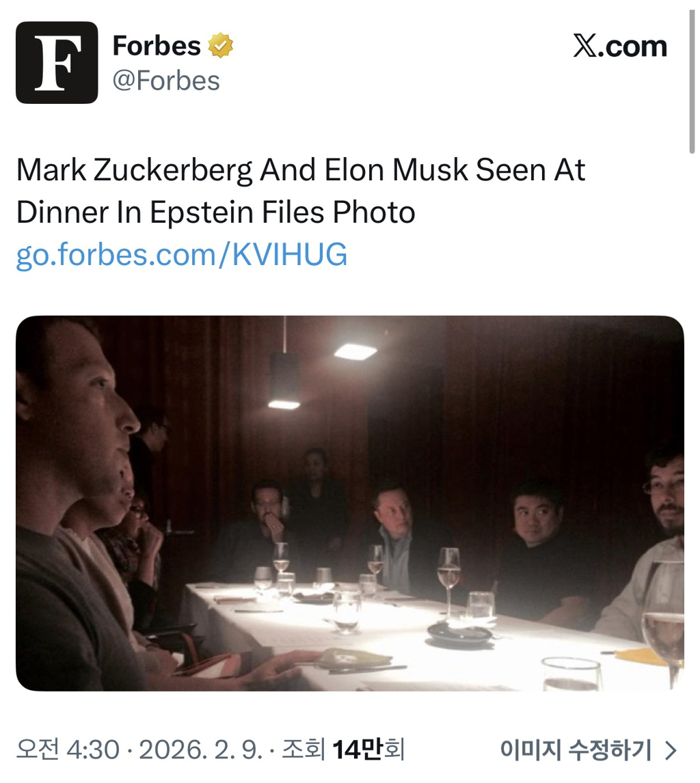
Task: Expand the chevron next to 이미지 수정하기
Action: (x=671, y=750)
